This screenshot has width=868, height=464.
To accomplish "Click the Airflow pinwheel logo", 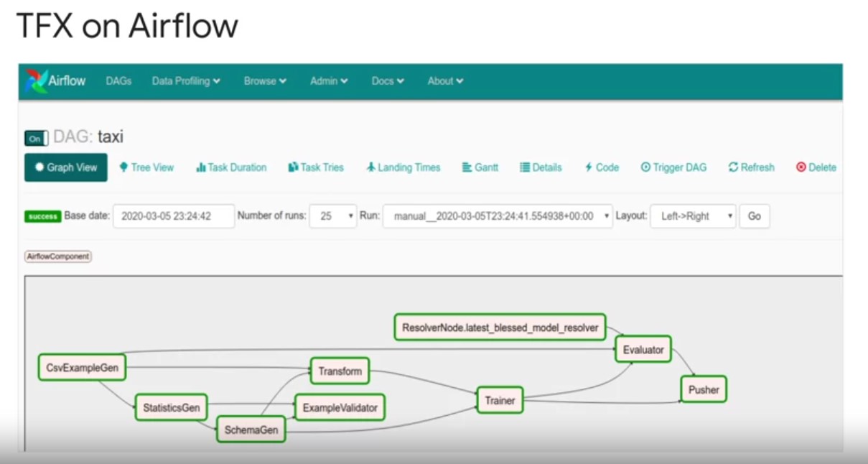I will point(37,81).
